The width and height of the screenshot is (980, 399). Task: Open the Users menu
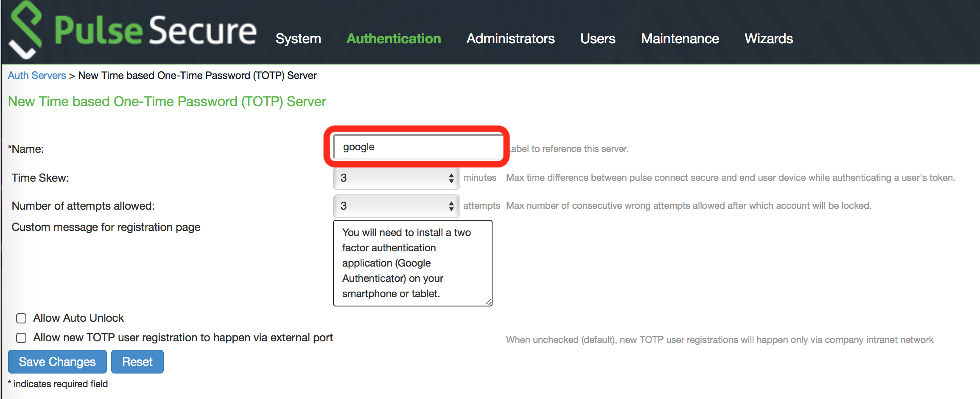point(597,39)
